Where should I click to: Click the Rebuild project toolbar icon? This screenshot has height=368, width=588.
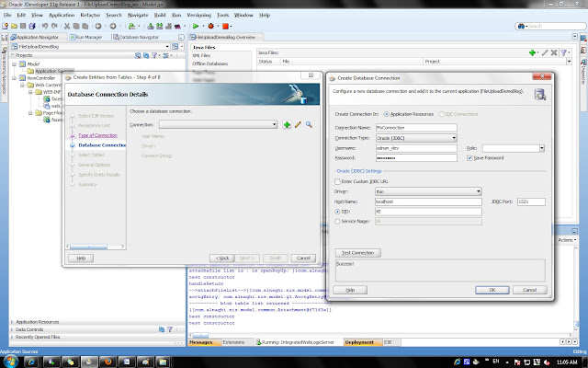point(159,26)
